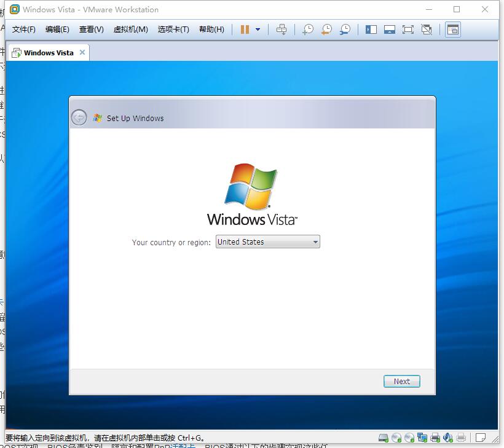Toggle the console view toolbar icon

coord(453,29)
